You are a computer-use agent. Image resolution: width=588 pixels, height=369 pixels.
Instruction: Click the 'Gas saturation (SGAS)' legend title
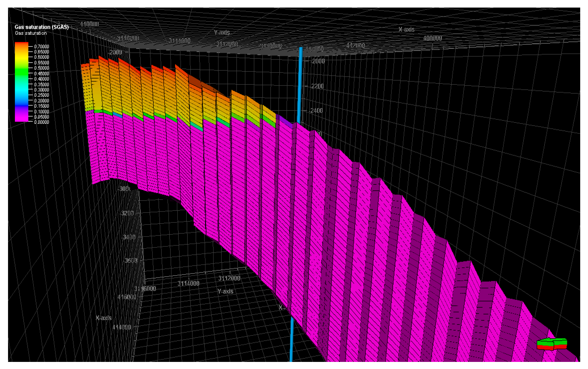point(41,27)
